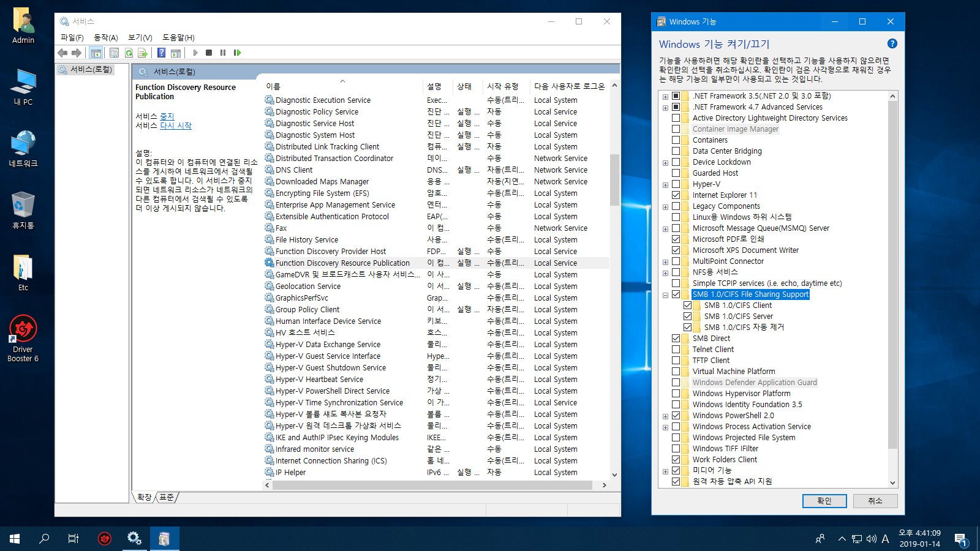Toggle the Containers checkbox

tap(676, 140)
